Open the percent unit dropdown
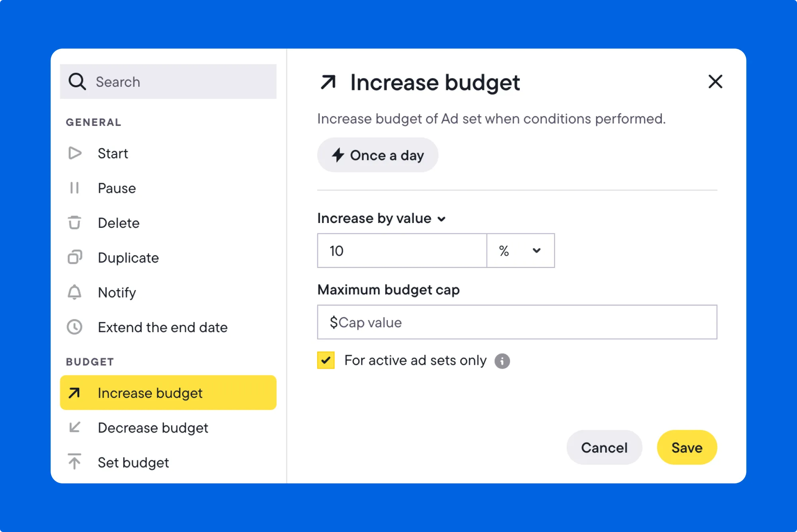The image size is (797, 532). point(520,250)
